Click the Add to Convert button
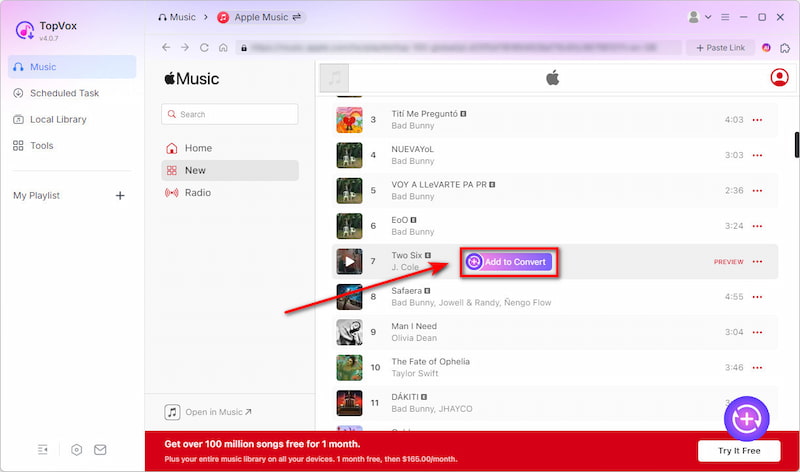This screenshot has height=472, width=800. pos(508,262)
